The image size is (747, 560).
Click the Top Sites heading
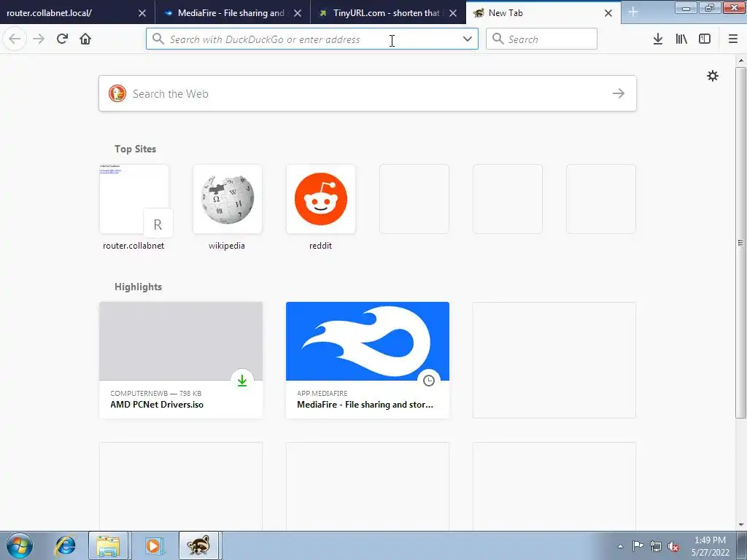tap(135, 149)
